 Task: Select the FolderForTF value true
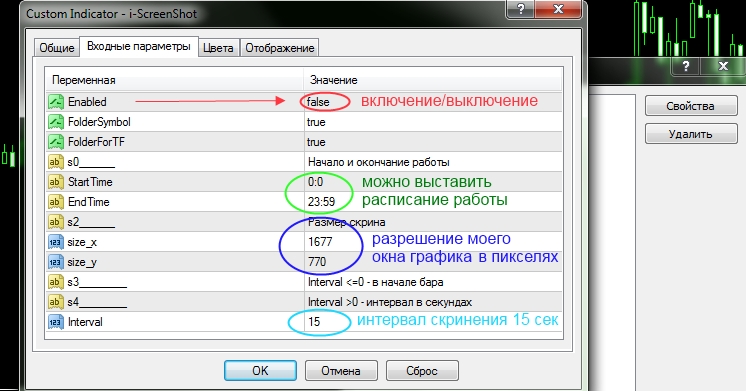tap(316, 142)
